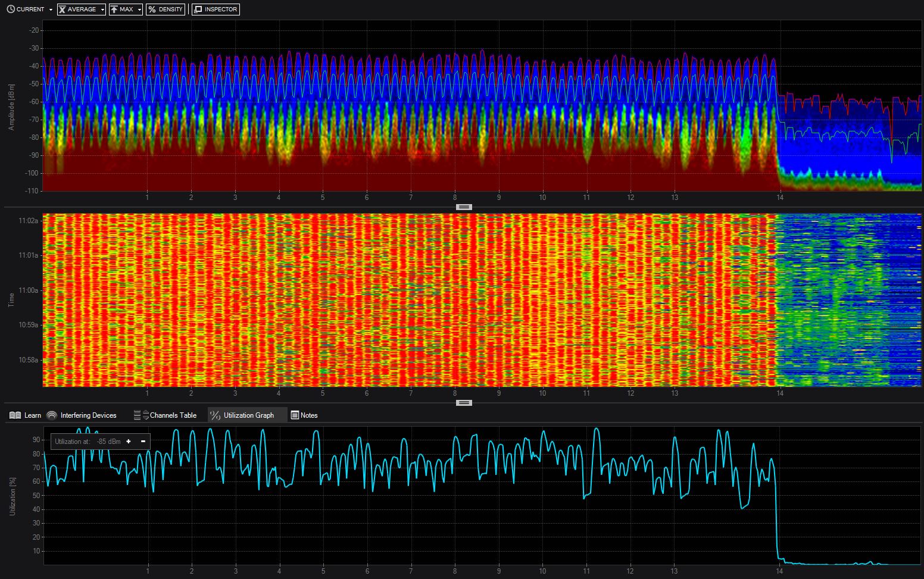
Task: Toggle the AVERAGE trace overlay
Action: [x=82, y=10]
